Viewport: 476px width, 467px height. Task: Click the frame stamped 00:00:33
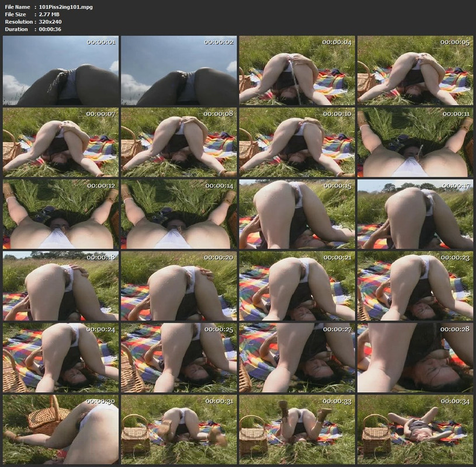pyautogui.click(x=297, y=430)
